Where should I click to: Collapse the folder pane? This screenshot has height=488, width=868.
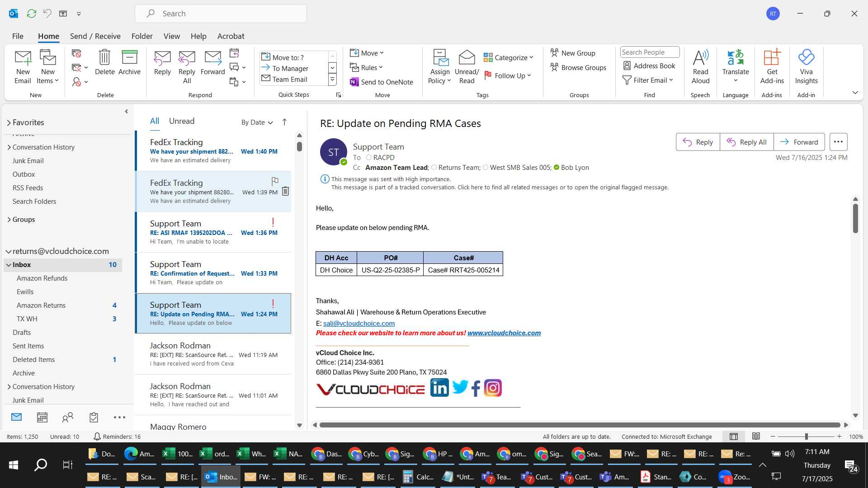click(x=126, y=112)
